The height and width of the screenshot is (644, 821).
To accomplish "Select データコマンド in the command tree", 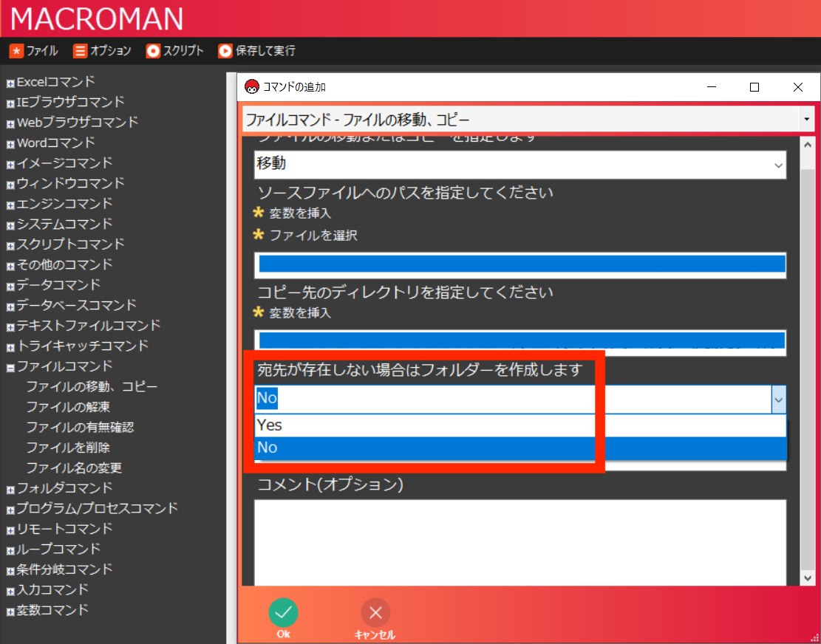I will point(58,284).
